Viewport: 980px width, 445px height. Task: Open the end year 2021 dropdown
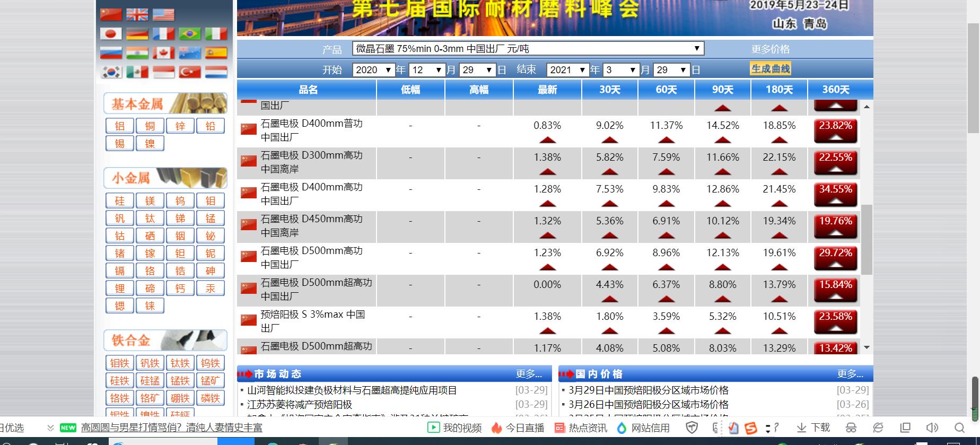[568, 70]
